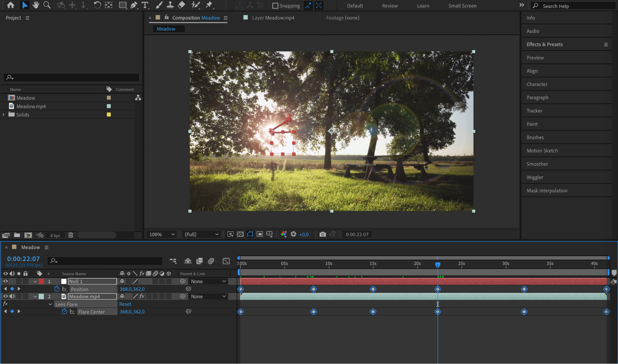
Task: Select the Hand tool
Action: pos(36,5)
